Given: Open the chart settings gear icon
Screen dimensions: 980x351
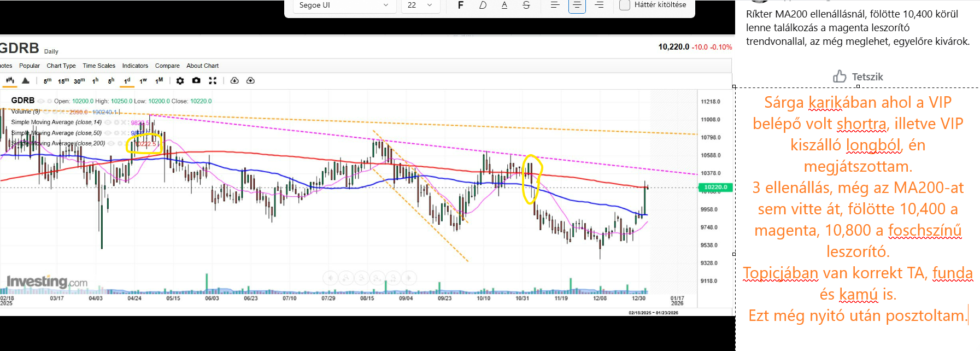Looking at the screenshot, I should pos(180,81).
